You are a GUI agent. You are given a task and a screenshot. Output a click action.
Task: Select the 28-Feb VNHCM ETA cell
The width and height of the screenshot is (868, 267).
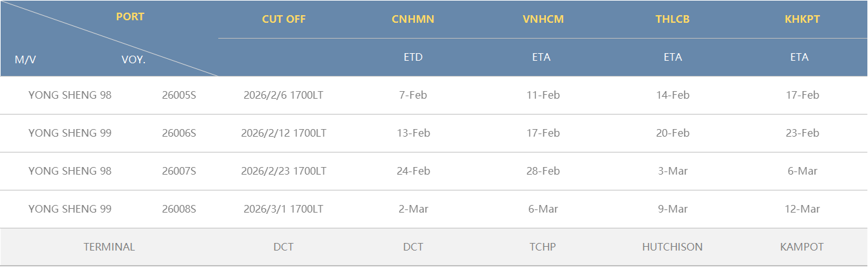click(543, 171)
